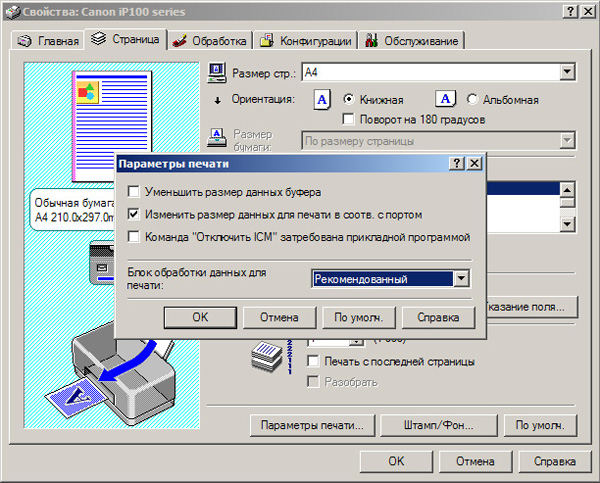Click the Параметры печати... button
The height and width of the screenshot is (483, 600).
[x=312, y=425]
